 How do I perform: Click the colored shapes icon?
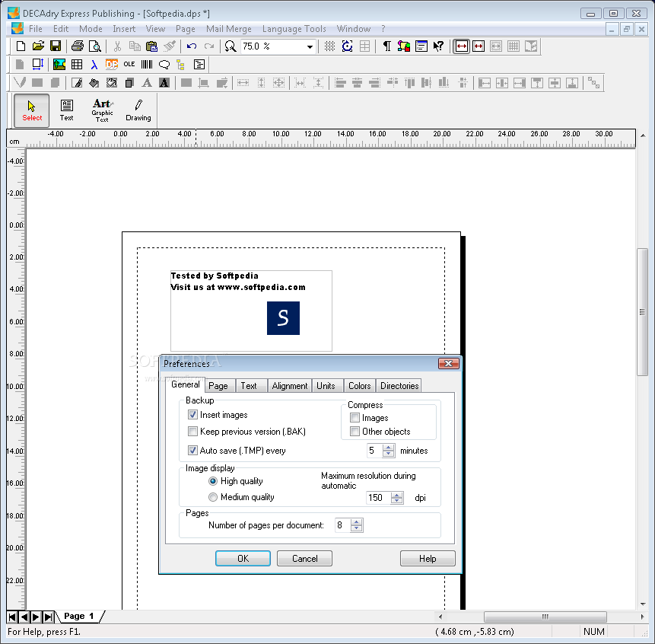pyautogui.click(x=403, y=46)
